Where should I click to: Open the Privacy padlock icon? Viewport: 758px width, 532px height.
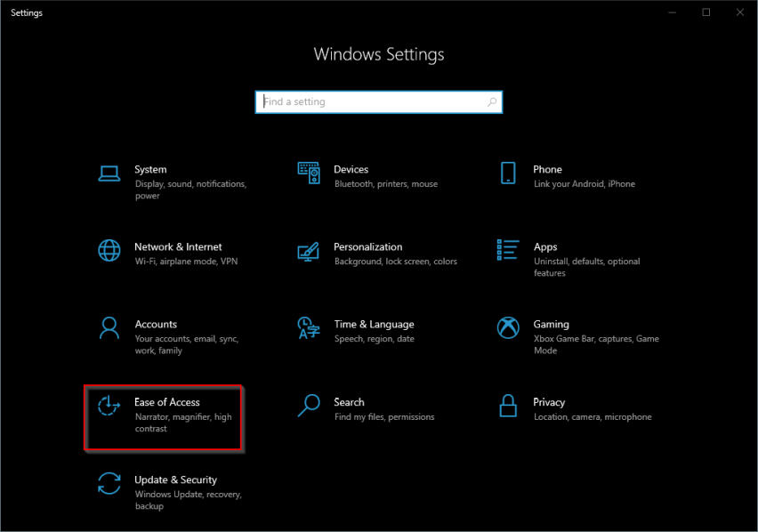pyautogui.click(x=508, y=406)
